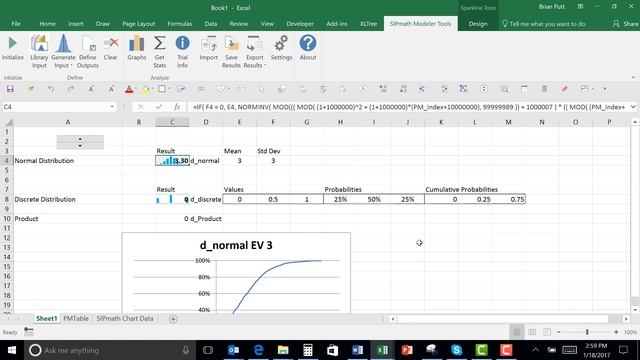Click the Zoom In plus button
Viewport: 640px width, 360px height.
pos(616,332)
